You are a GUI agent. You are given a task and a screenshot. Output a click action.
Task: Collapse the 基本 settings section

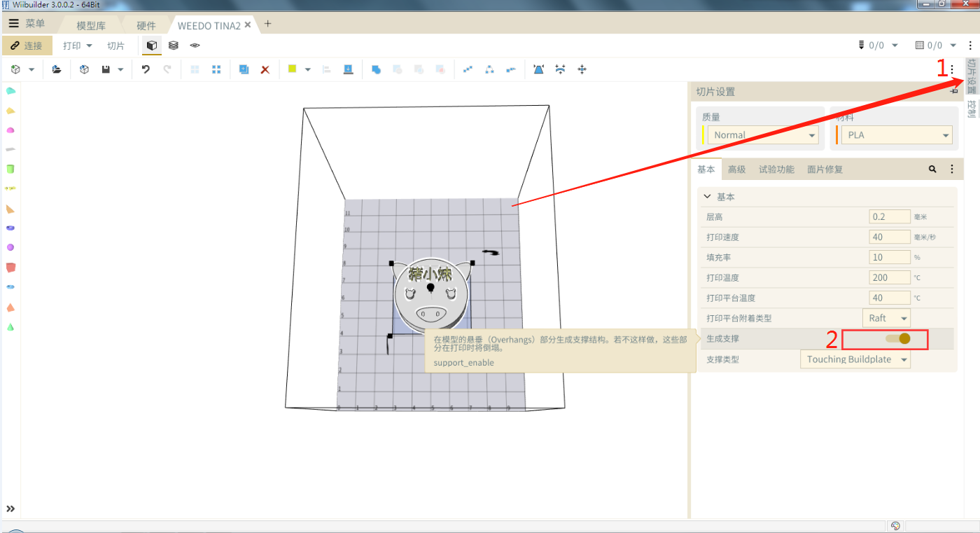tap(708, 197)
